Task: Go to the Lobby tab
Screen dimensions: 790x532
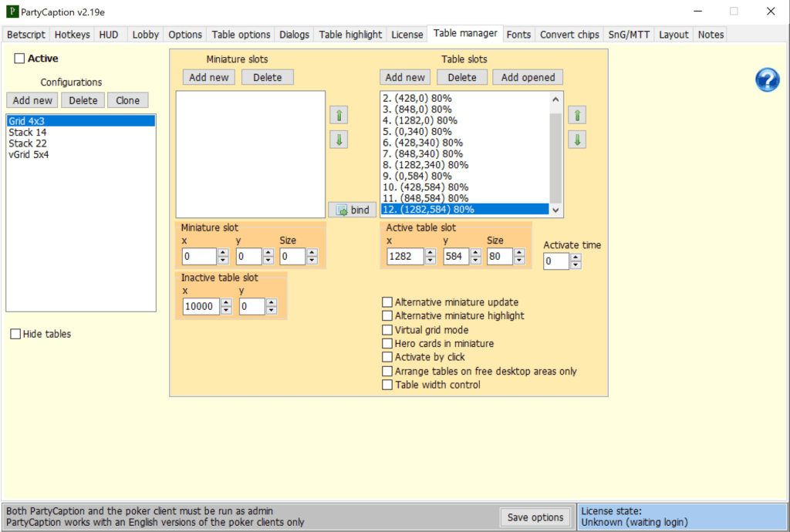Action: (146, 34)
